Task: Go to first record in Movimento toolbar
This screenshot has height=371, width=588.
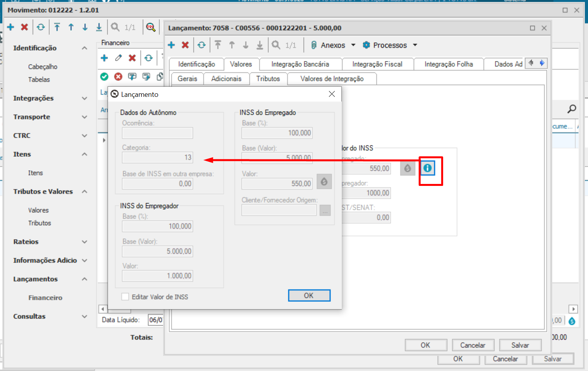Action: coord(57,27)
